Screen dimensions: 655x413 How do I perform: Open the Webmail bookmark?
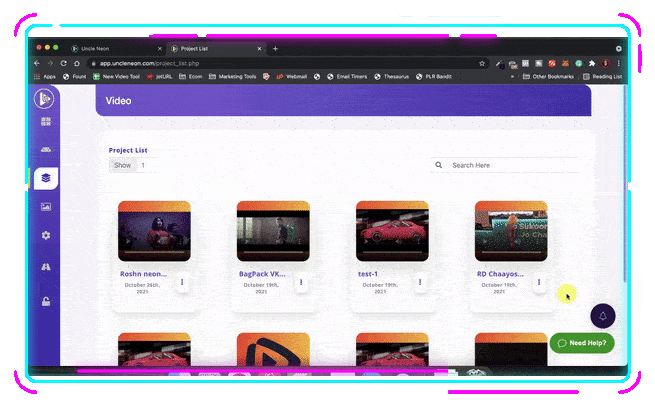(x=292, y=76)
